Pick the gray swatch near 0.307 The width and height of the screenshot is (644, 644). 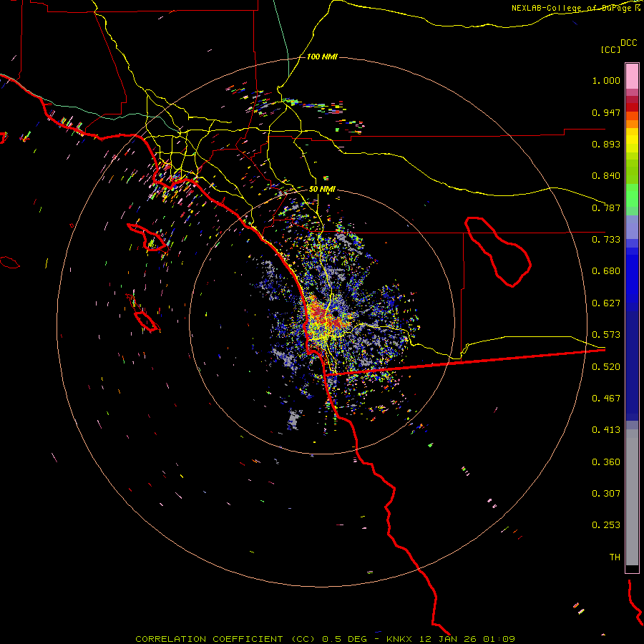point(632,497)
